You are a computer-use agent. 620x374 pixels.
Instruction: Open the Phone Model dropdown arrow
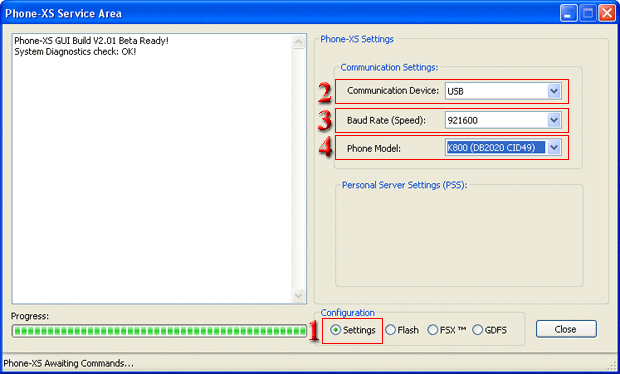(x=554, y=147)
